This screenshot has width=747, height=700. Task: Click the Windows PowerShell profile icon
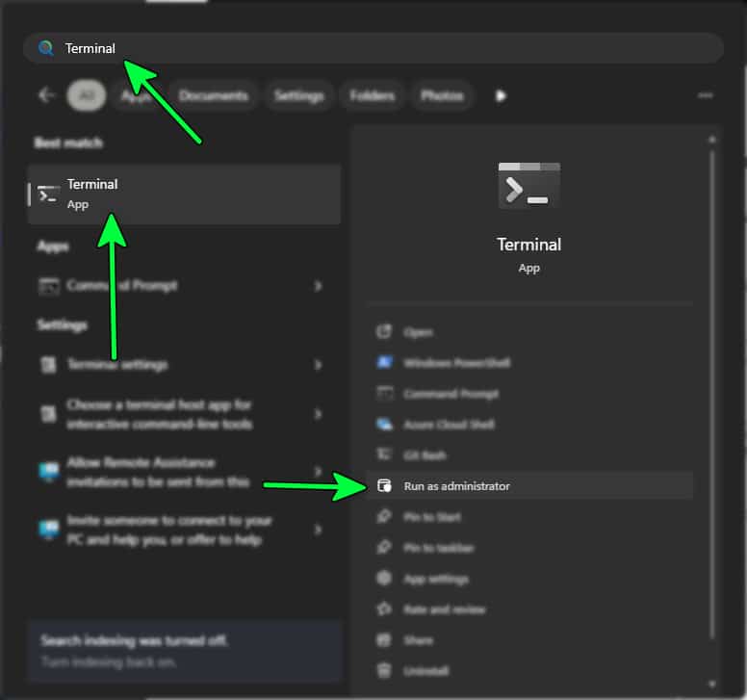click(x=385, y=363)
